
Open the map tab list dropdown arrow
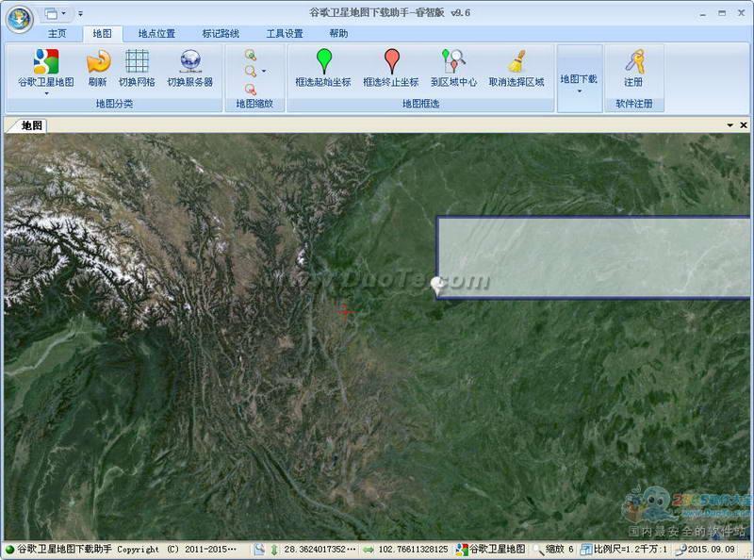729,125
